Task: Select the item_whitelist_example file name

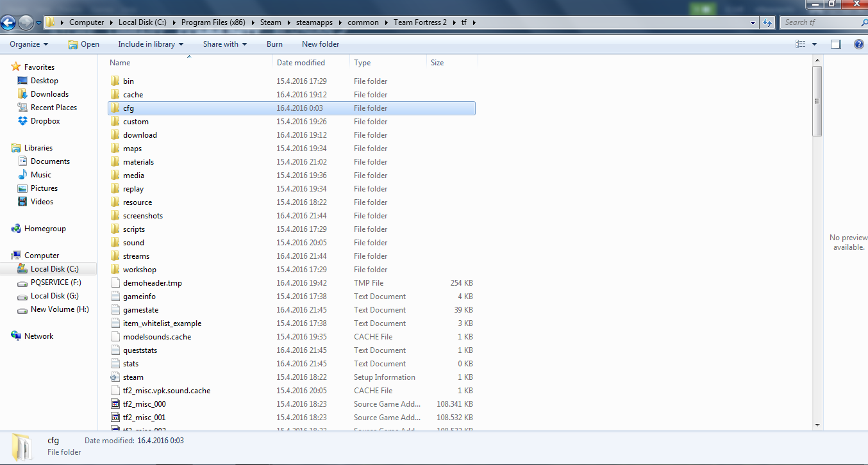Action: click(x=162, y=323)
